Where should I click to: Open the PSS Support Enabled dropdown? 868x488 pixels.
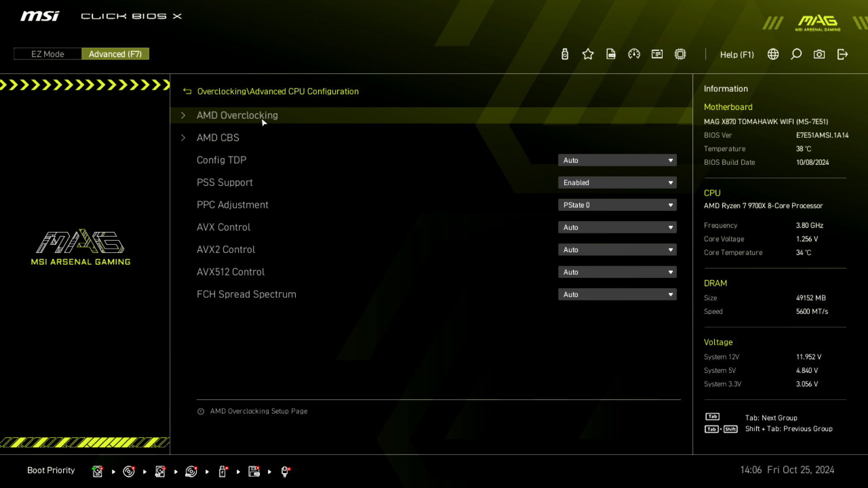[x=617, y=183]
